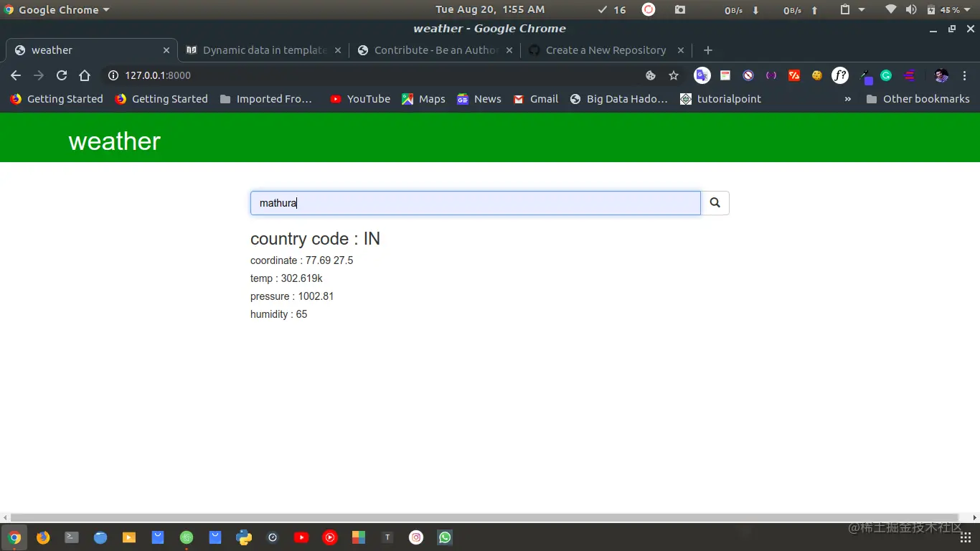Open the Chrome three-dot menu
Screen dimensions: 980x551
965,75
